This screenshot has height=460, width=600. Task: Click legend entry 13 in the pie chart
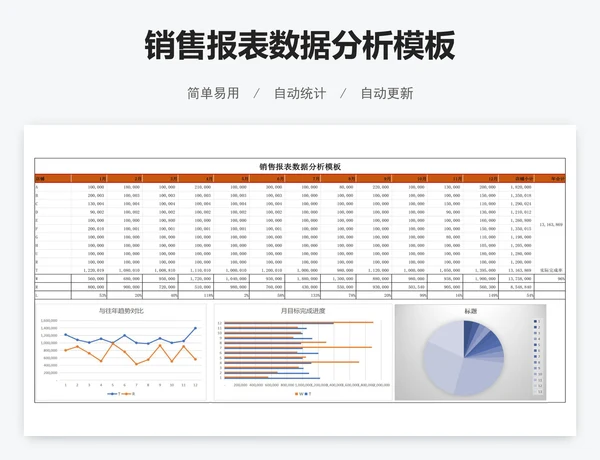point(538,391)
